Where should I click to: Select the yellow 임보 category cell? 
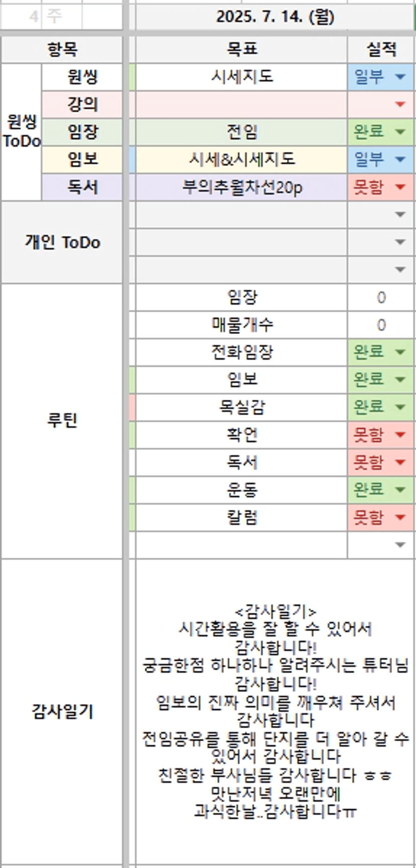coord(82,159)
